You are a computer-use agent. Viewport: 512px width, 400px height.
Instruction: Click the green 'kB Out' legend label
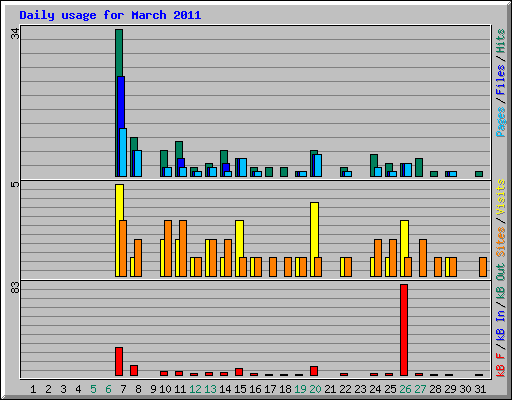tap(500, 283)
